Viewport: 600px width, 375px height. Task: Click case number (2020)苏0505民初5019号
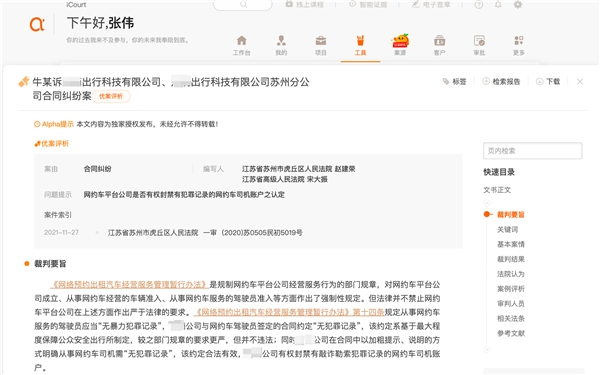[x=262, y=232]
